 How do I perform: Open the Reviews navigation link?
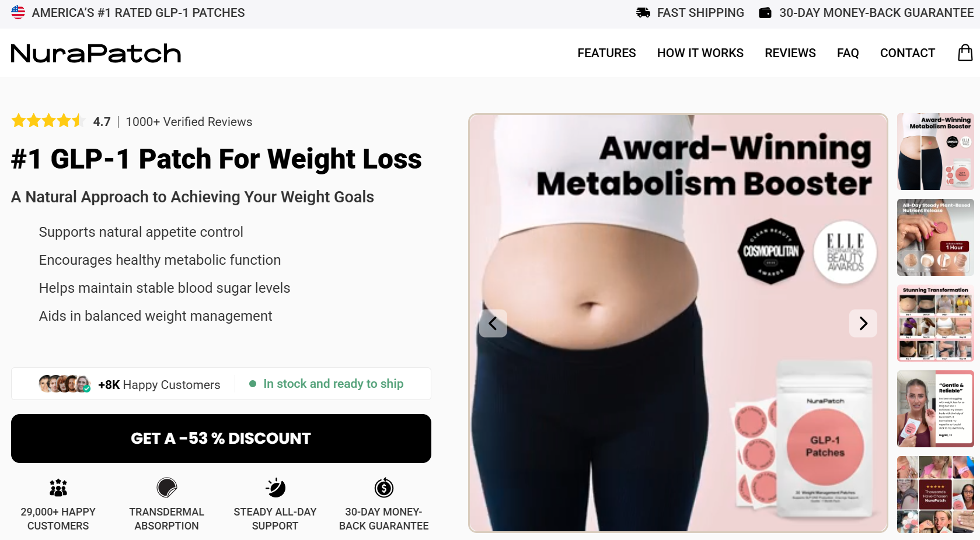tap(790, 53)
